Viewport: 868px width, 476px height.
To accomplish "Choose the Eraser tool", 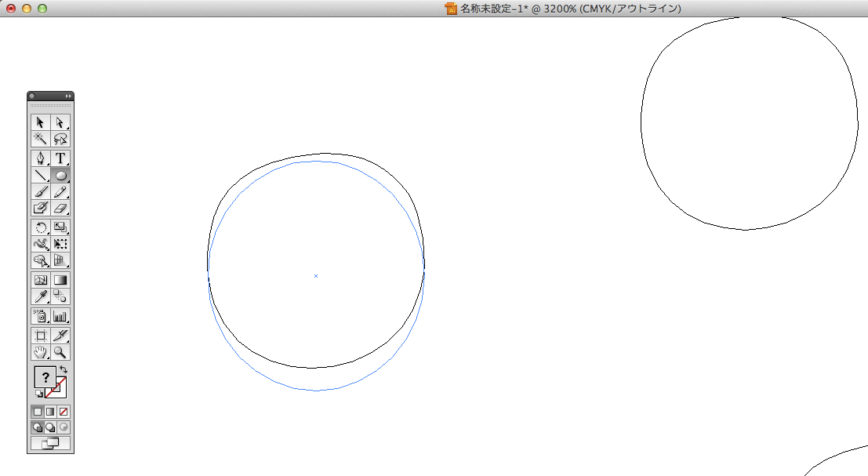I will click(x=60, y=209).
